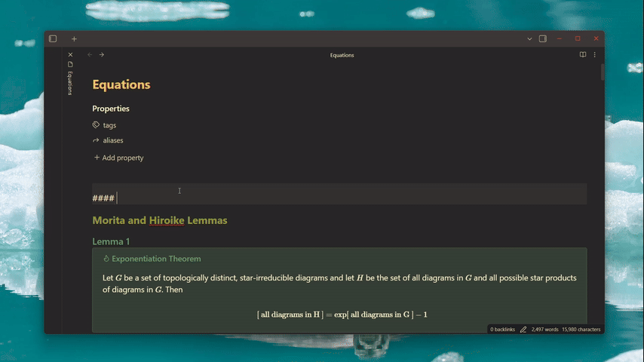This screenshot has width=644, height=362.
Task: Switch to reading view book icon
Action: pos(582,54)
